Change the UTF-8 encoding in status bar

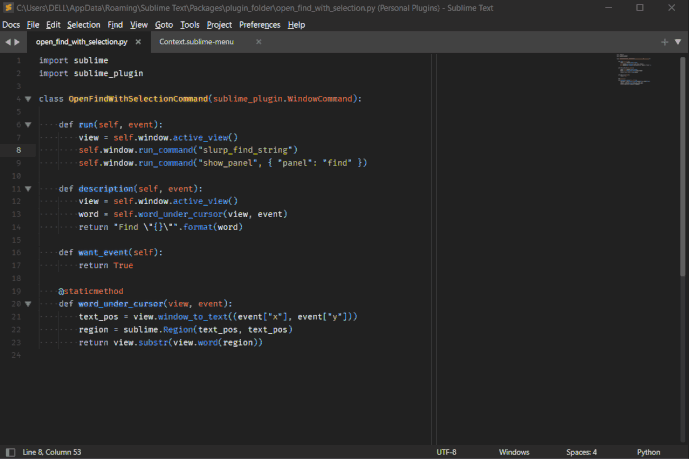pyautogui.click(x=446, y=452)
